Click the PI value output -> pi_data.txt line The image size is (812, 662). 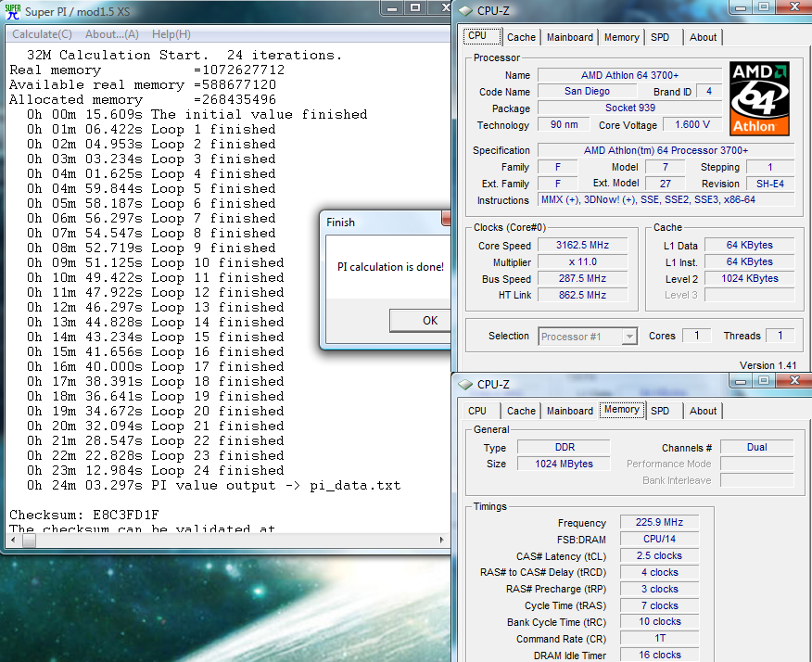214,485
